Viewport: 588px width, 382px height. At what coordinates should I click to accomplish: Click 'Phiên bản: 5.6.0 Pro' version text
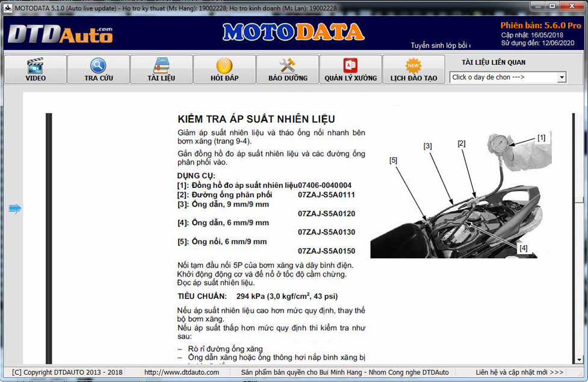tap(540, 25)
